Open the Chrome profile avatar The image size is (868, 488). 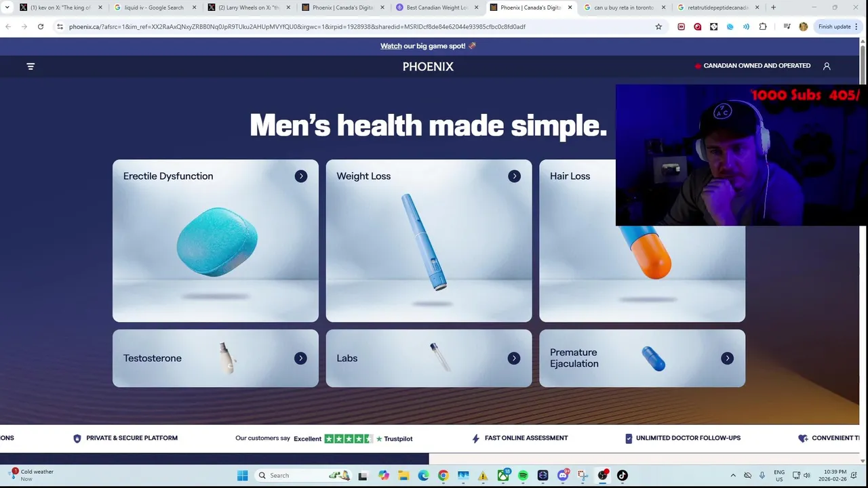[x=804, y=26]
